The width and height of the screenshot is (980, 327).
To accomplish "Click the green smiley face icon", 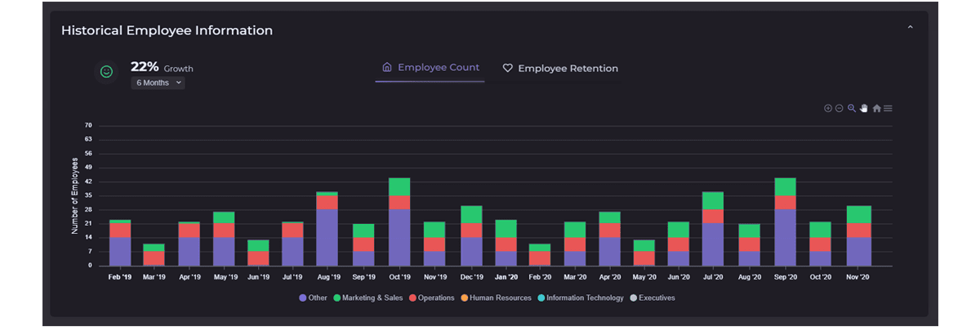I will pos(106,72).
